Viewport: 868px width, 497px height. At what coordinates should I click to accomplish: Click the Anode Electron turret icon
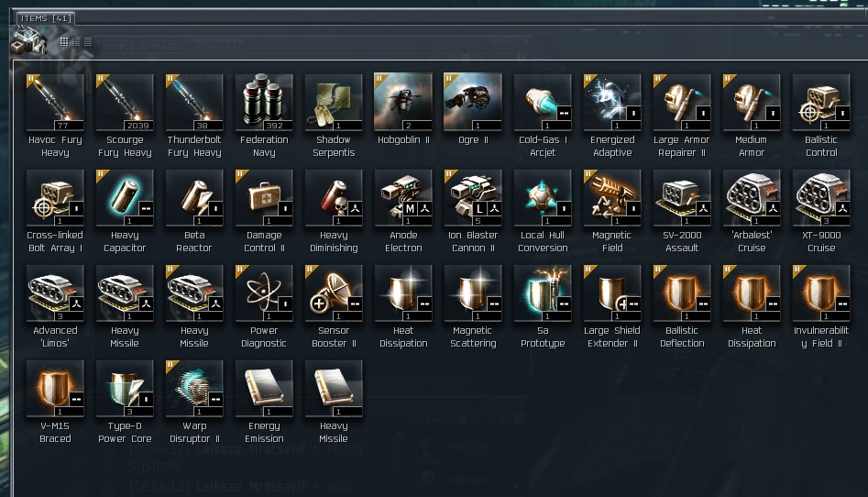(403, 198)
